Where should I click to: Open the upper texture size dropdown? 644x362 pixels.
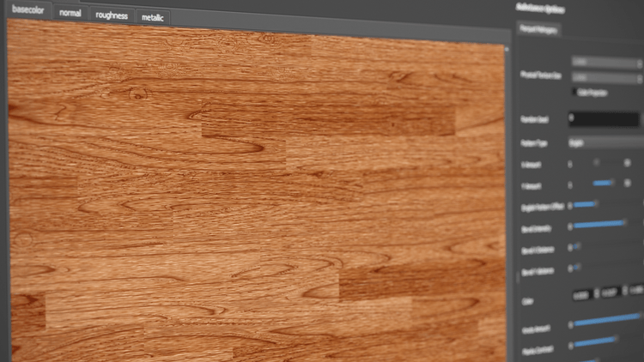coord(606,63)
